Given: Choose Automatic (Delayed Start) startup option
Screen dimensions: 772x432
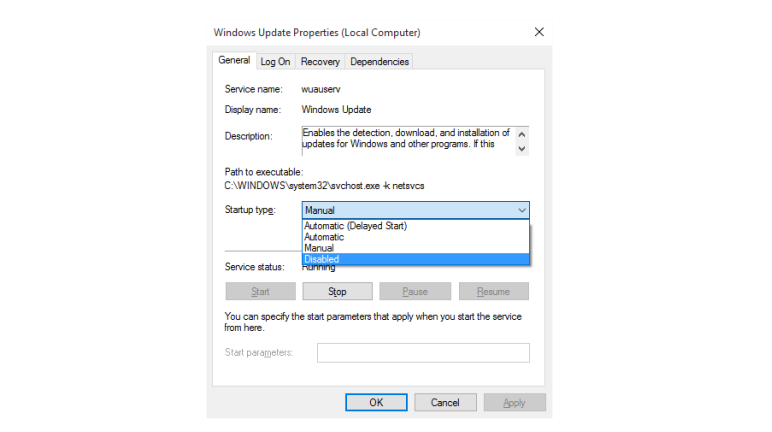Looking at the screenshot, I should coord(416,226).
